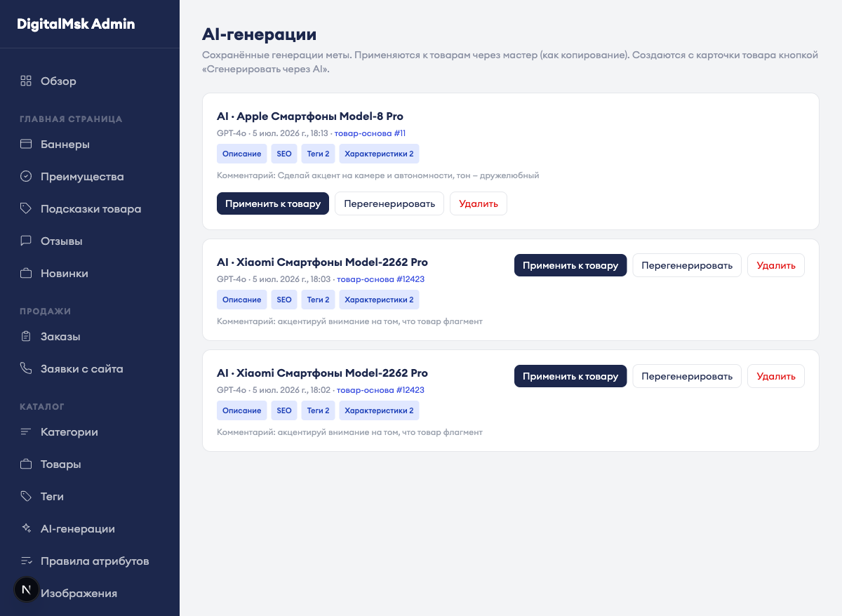This screenshot has width=842, height=616.
Task: Click the Баннеры sidebar icon
Action: click(26, 144)
